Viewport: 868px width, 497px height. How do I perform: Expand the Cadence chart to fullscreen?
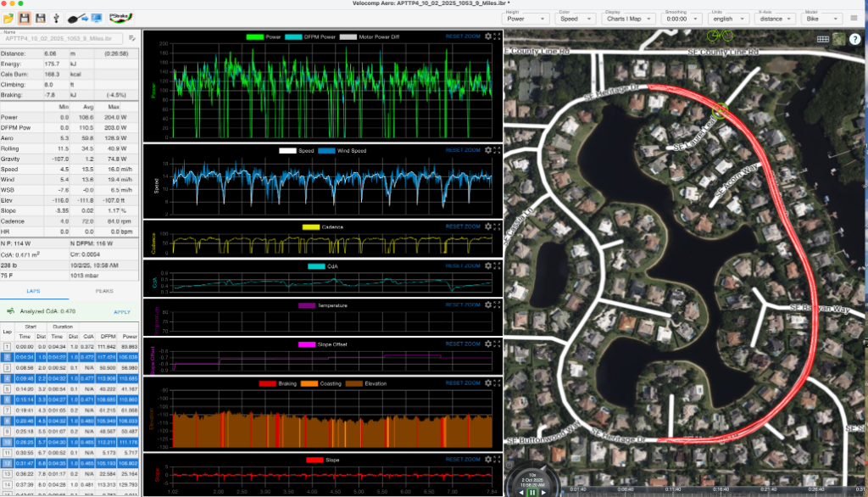tap(497, 226)
